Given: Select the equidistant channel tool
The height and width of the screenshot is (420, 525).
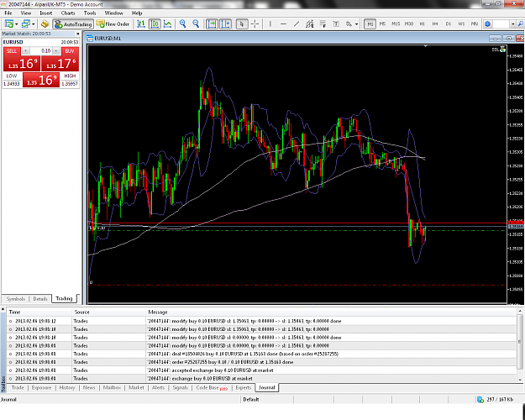Looking at the screenshot, I should (x=310, y=24).
